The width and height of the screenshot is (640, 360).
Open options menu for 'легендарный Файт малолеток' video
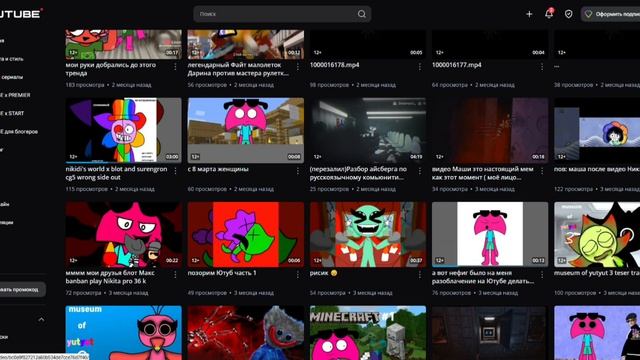[298, 67]
